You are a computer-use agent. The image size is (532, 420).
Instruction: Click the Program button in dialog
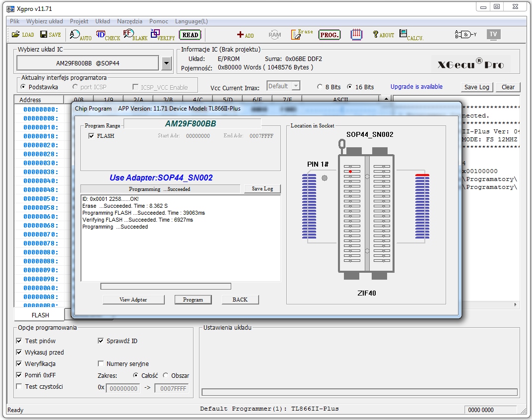pyautogui.click(x=193, y=300)
